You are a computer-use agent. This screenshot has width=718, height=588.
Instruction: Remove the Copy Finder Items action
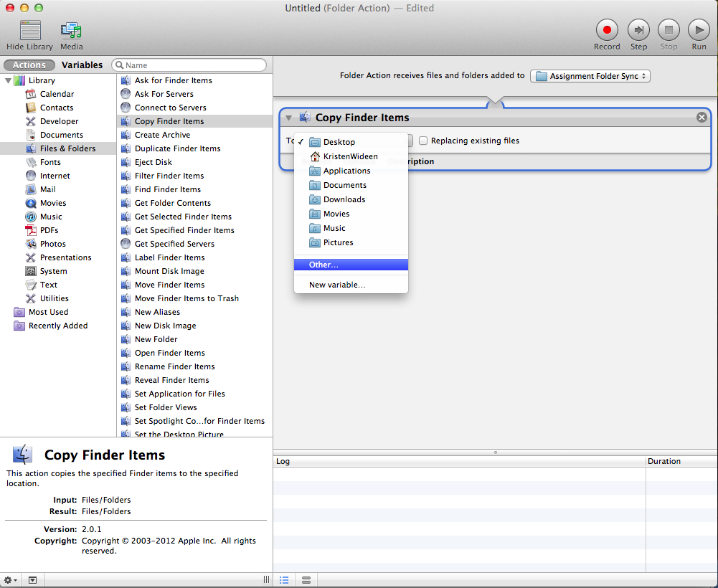click(701, 117)
